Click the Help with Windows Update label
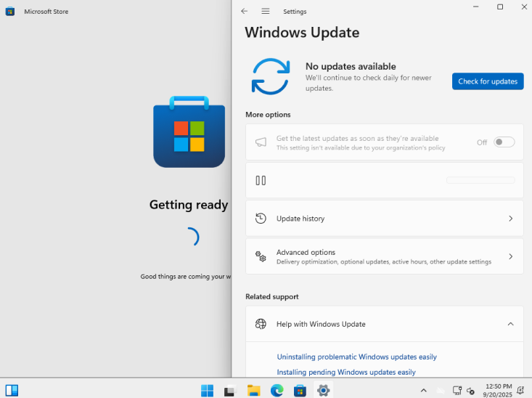This screenshot has width=532, height=398. pyautogui.click(x=321, y=324)
